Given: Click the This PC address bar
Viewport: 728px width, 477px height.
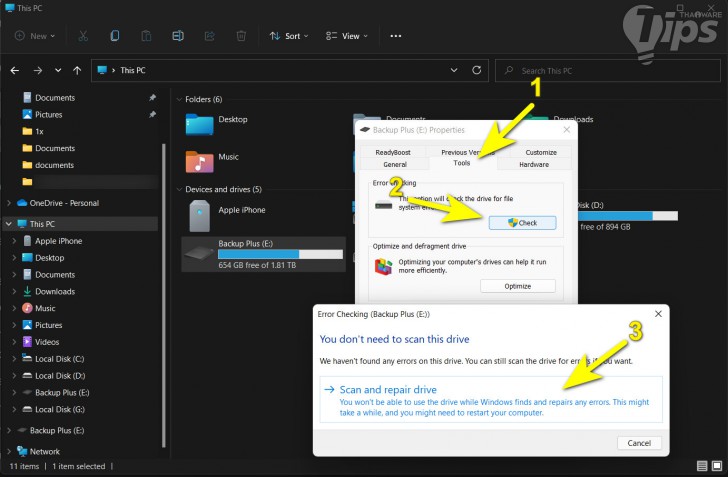Looking at the screenshot, I should [290, 71].
